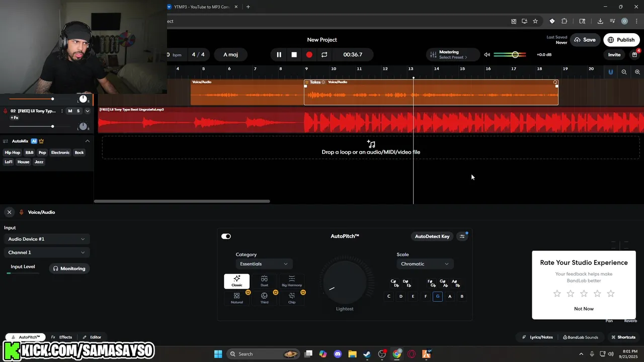
Task: Toggle the A note in scale
Action: [x=450, y=297]
